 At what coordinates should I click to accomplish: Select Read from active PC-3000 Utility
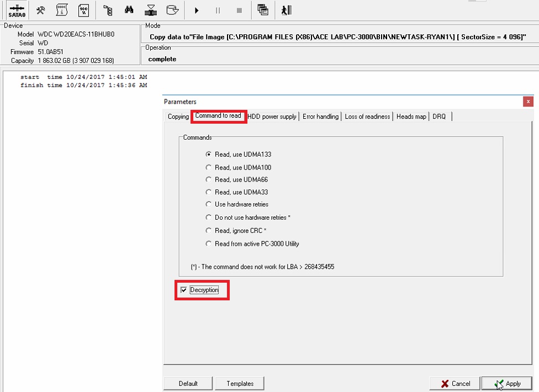click(x=252, y=243)
